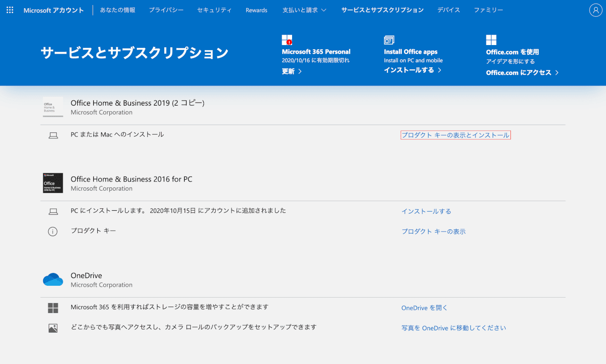This screenshot has height=364, width=606.
Task: Click プロダクト キーの表示とインストール link
Action: [455, 135]
